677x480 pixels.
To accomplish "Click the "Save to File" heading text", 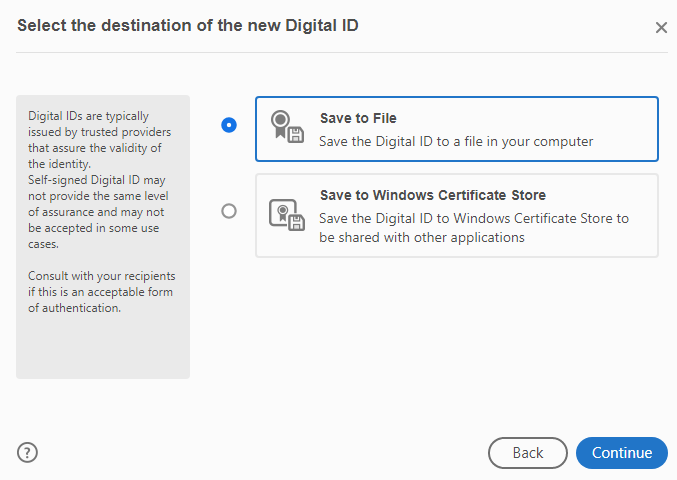I will 358,118.
